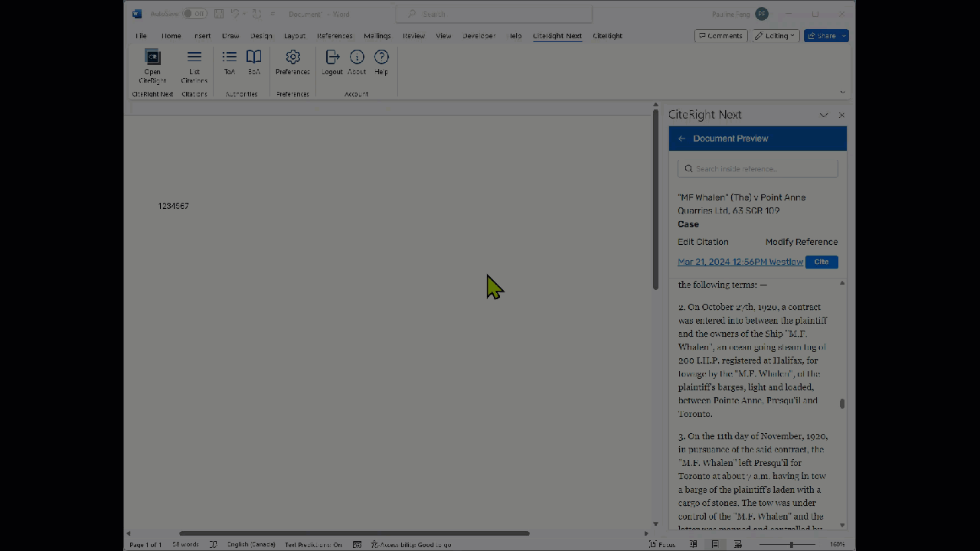This screenshot has height=551, width=980.
Task: Go back from Document Preview
Action: pos(681,139)
